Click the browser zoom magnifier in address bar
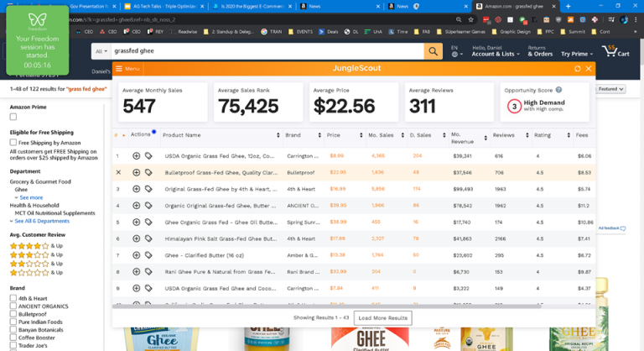644x351 pixels. click(459, 20)
